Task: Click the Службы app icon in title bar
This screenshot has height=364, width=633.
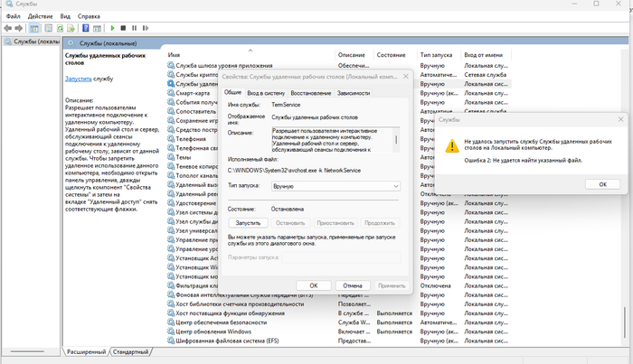Action: pos(9,4)
